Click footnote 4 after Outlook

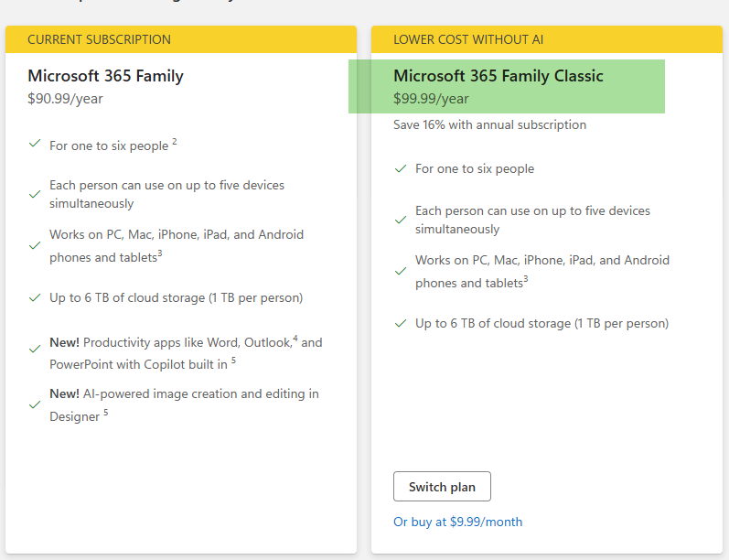(x=295, y=339)
